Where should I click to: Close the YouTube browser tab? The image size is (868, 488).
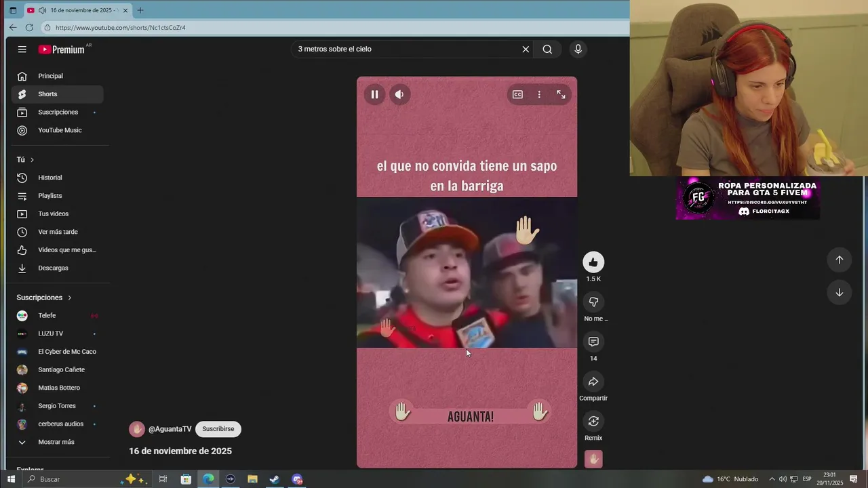click(x=125, y=10)
